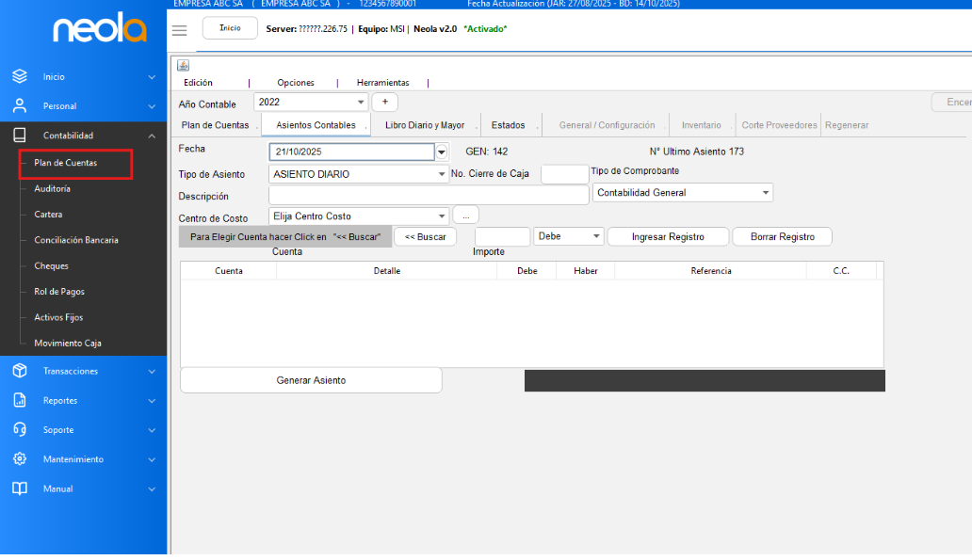Viewport: 972px width, 560px height.
Task: Click the Inicio layers icon in sidebar
Action: point(20,76)
